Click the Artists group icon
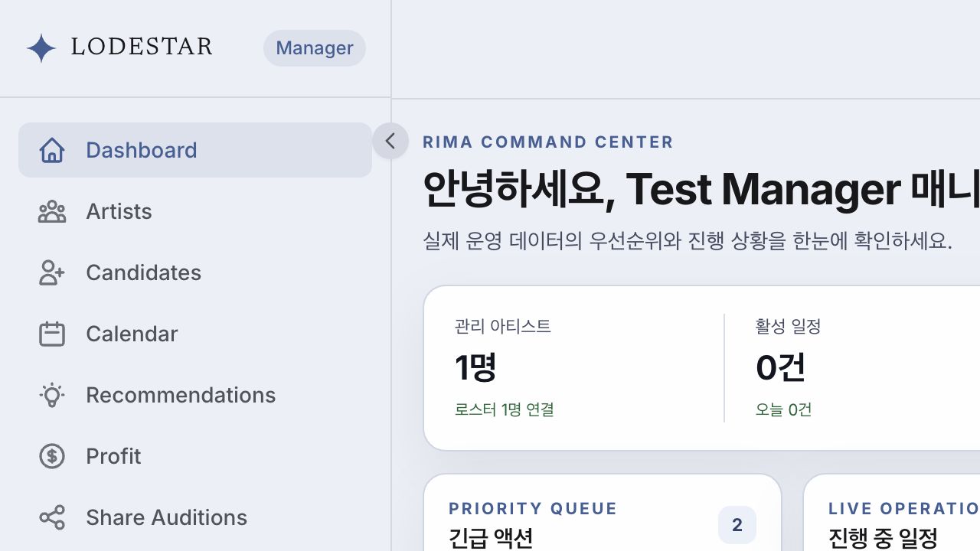 tap(52, 211)
